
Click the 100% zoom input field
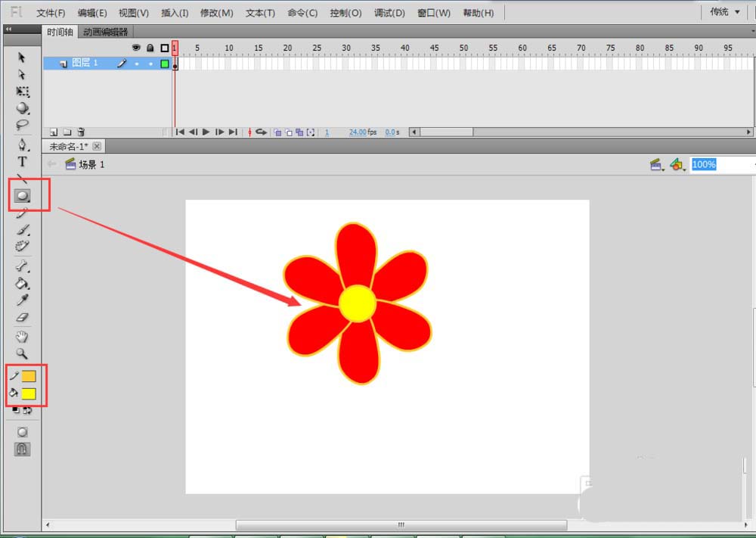click(720, 164)
